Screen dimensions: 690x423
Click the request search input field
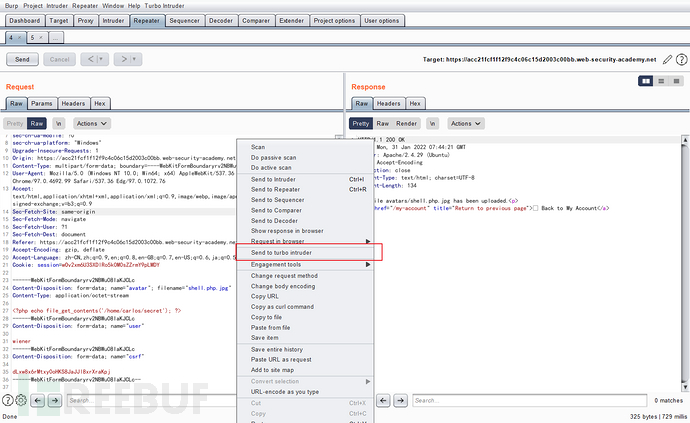click(152, 401)
